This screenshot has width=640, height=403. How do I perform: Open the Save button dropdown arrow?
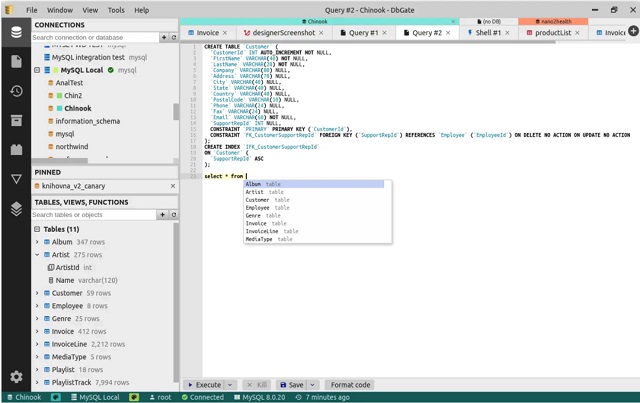click(x=312, y=385)
